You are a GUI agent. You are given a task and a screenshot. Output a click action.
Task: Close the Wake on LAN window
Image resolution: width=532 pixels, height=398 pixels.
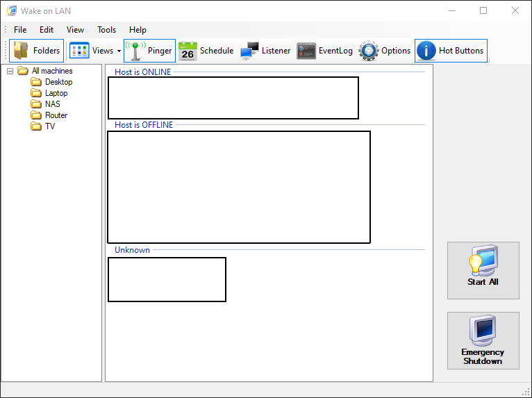click(515, 11)
